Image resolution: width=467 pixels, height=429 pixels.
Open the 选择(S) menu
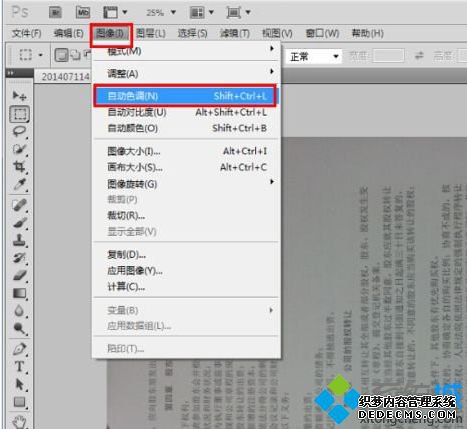[192, 33]
